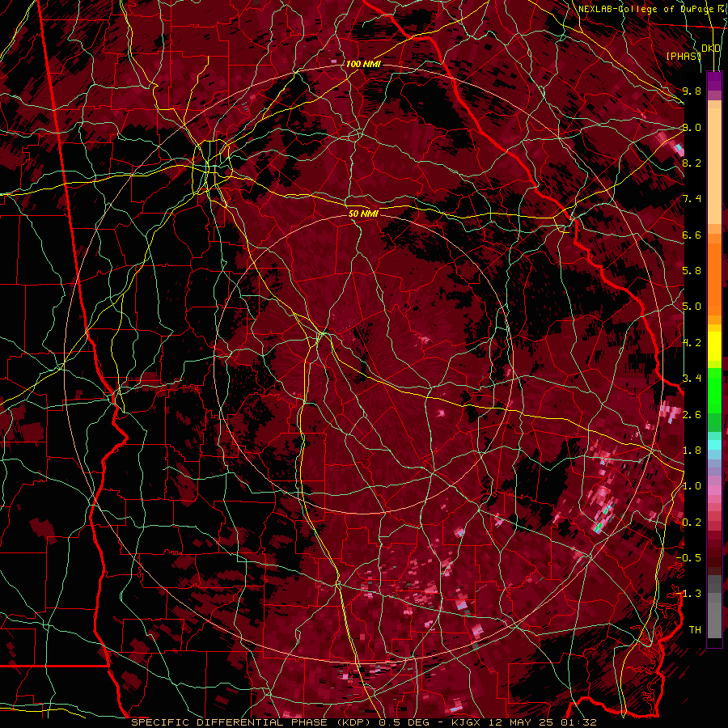
Task: Click the '5.8' color scale value
Action: [x=692, y=271]
